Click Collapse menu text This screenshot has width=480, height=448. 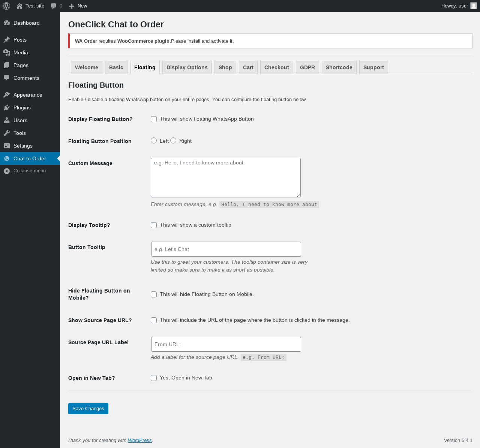click(x=30, y=171)
